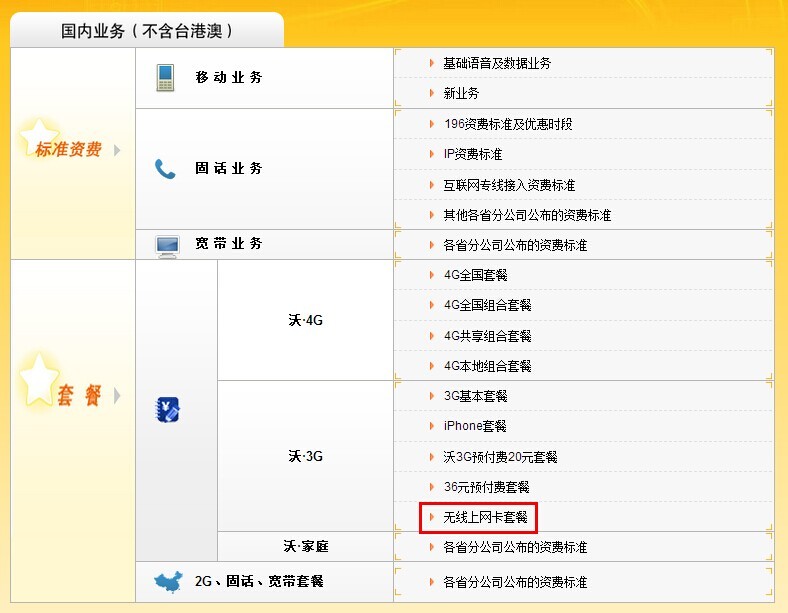
Task: Select the 固话业务 category label
Action: click(229, 168)
